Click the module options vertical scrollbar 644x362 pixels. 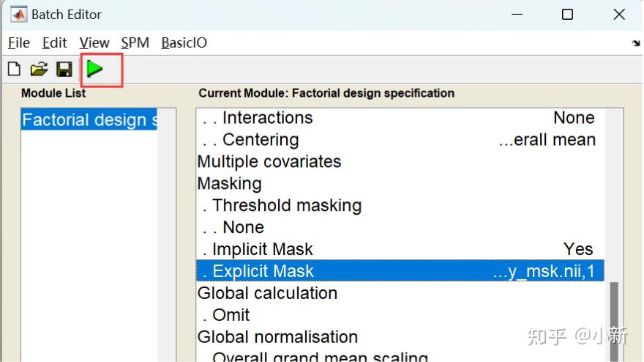tap(614, 315)
